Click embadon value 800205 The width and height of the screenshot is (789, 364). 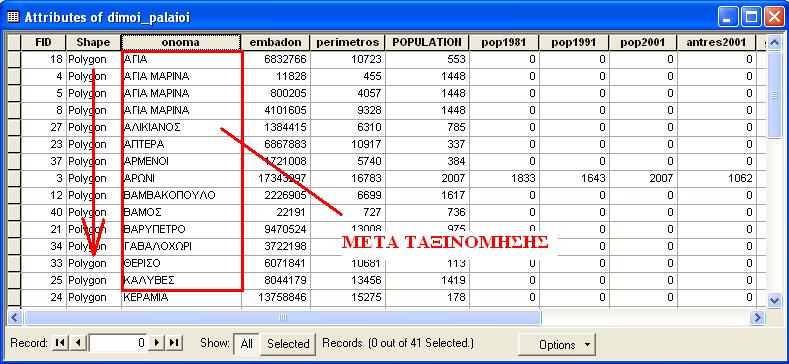point(276,93)
